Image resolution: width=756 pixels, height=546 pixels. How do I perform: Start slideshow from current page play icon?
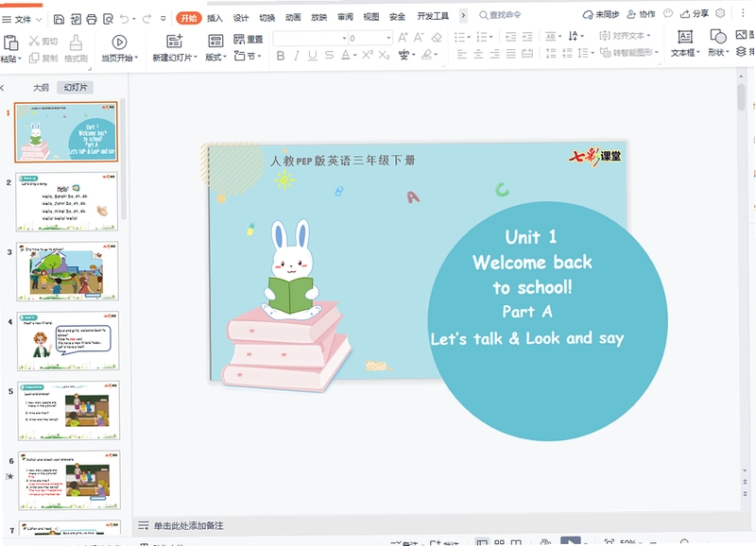(119, 43)
